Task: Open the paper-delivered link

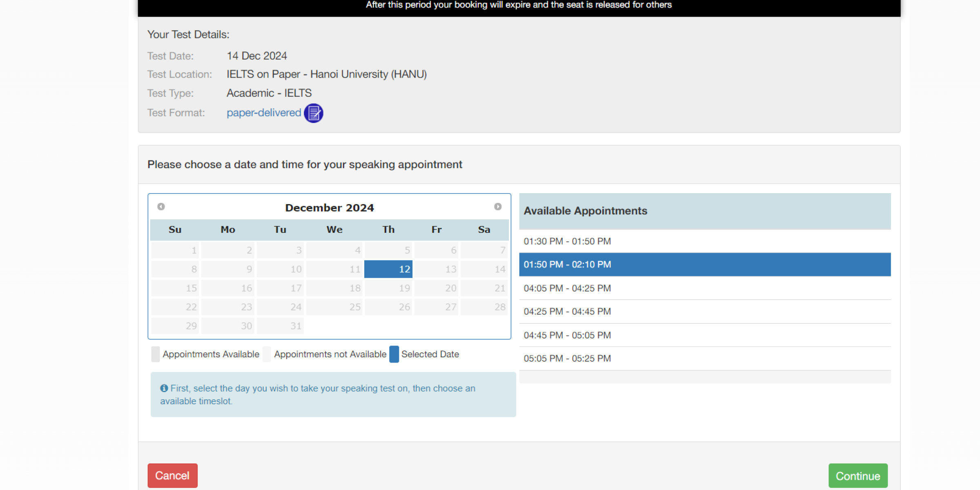Action: 264,113
